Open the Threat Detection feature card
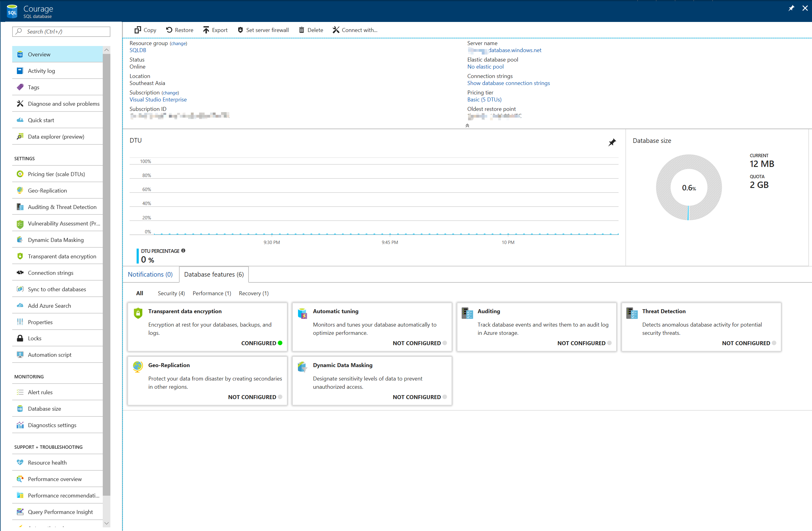 point(701,327)
